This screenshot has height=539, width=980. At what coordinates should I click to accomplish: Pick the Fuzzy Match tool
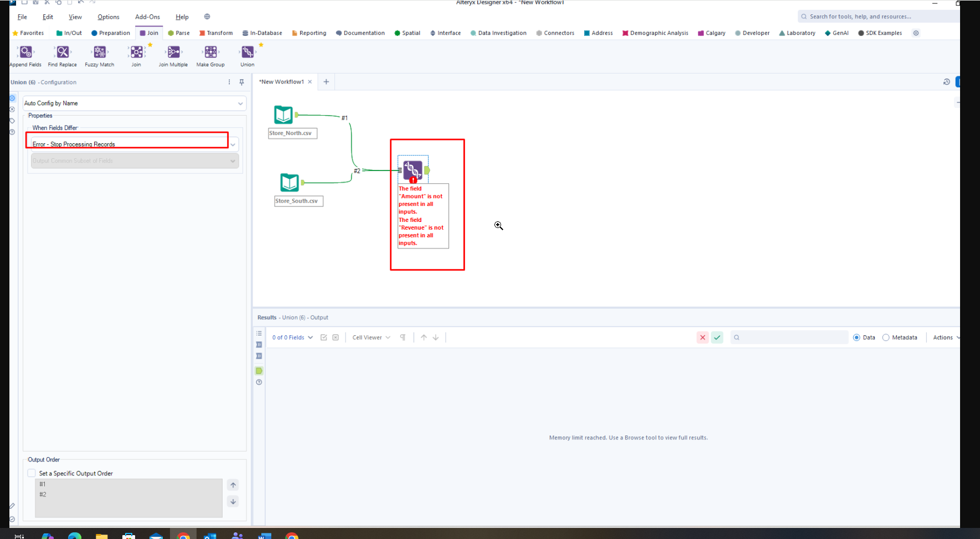pos(100,53)
